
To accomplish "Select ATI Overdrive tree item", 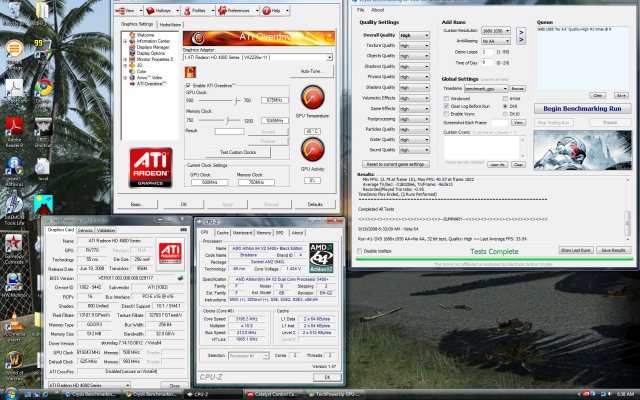I will pyautogui.click(x=151, y=84).
